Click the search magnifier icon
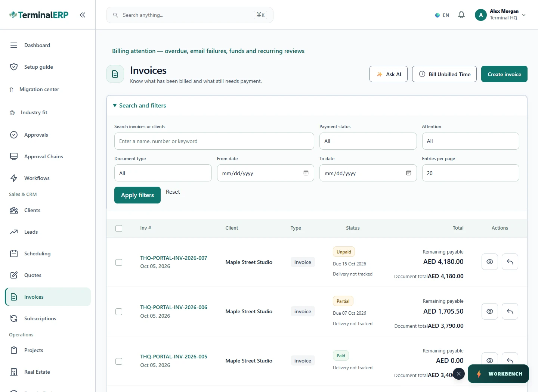The width and height of the screenshot is (538, 392). 115,15
